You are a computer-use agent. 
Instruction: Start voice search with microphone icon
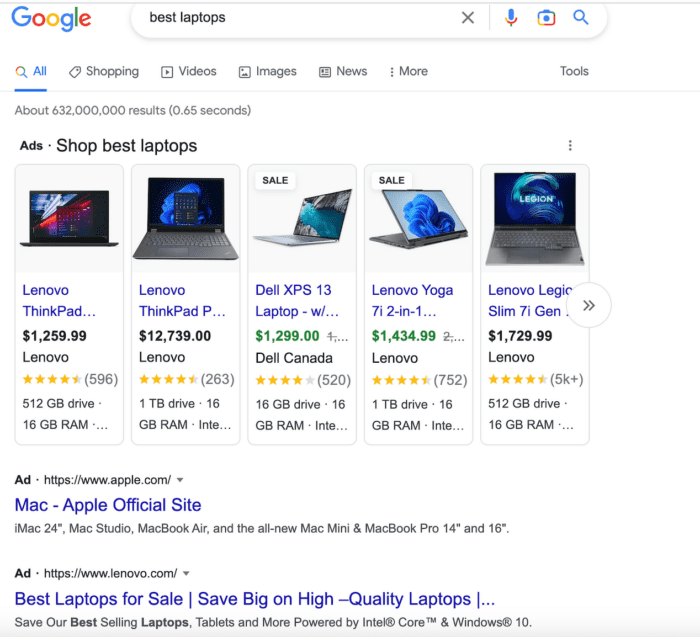tap(511, 18)
